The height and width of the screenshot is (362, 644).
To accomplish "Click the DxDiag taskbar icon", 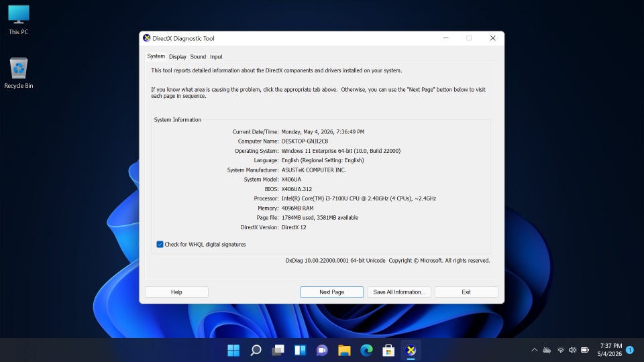I will tap(411, 350).
